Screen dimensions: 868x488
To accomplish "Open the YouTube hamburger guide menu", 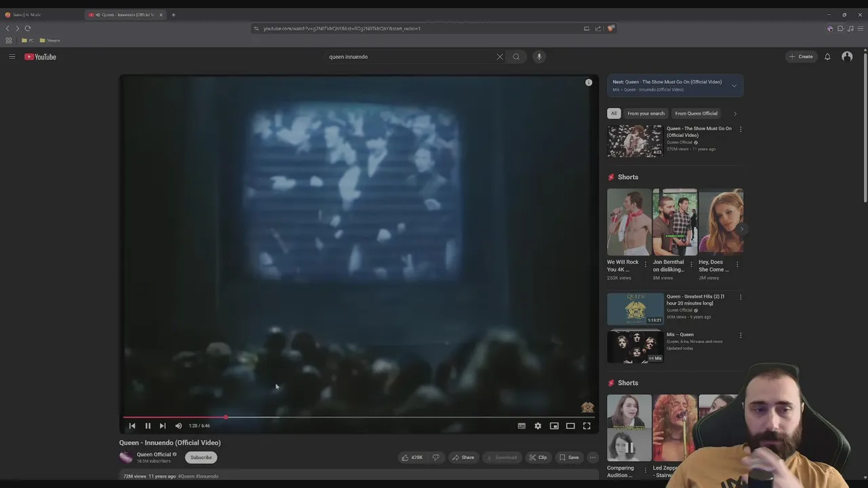I will click(12, 57).
